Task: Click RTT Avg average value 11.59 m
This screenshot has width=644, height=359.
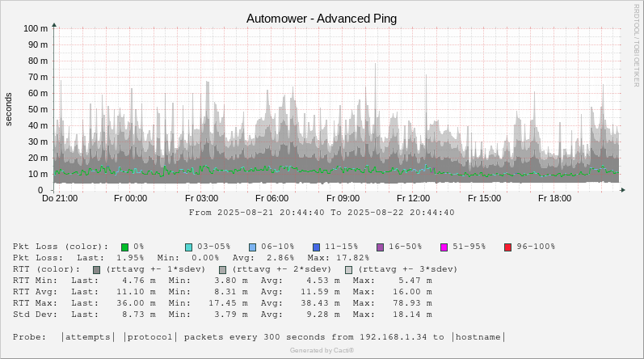Action: [x=320, y=292]
